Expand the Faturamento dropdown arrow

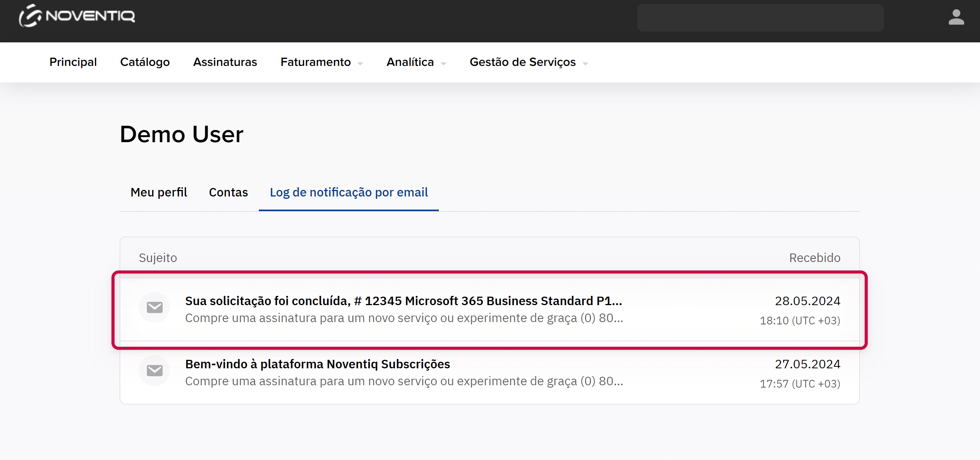click(360, 64)
